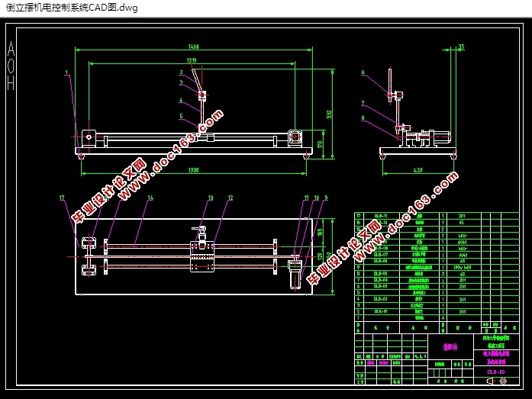Select the 35 dimension in side view
The image size is (532, 399).
(x=461, y=47)
